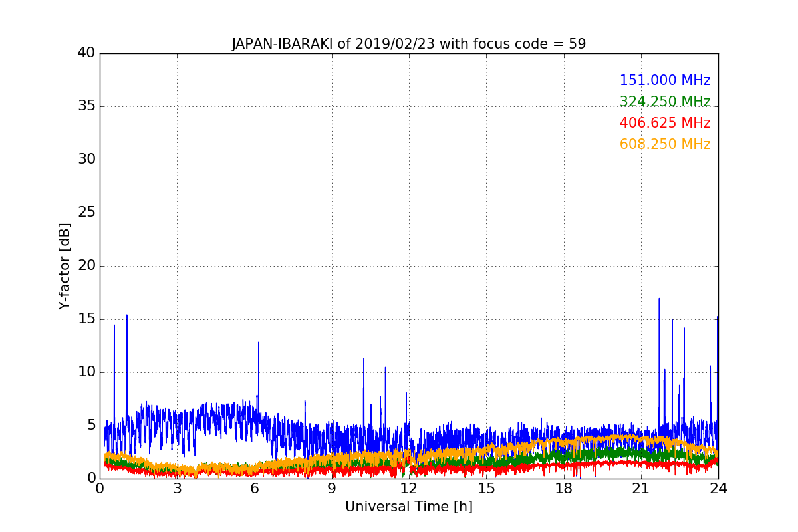Click the blue spike peak near 1 hour

pyautogui.click(x=127, y=316)
